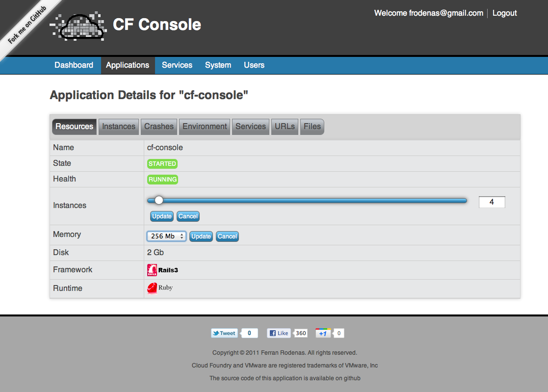The height and width of the screenshot is (392, 548).
Task: Click the Twitter Tweet button
Action: pos(224,333)
